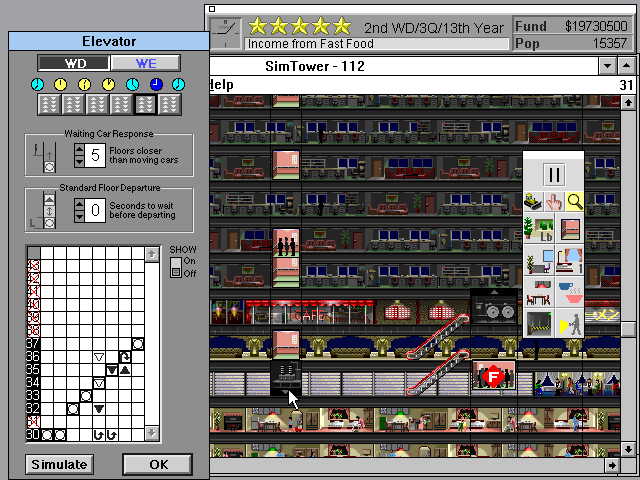Click the elevator shaft bottom beside the cursor
This screenshot has width=640, height=480.
click(x=285, y=378)
